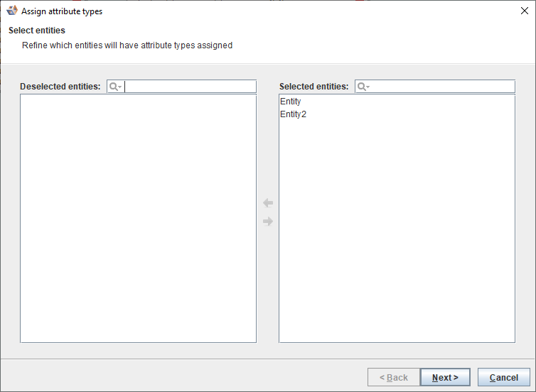Click the "Selected entities:" label
The width and height of the screenshot is (536, 392).
[313, 87]
